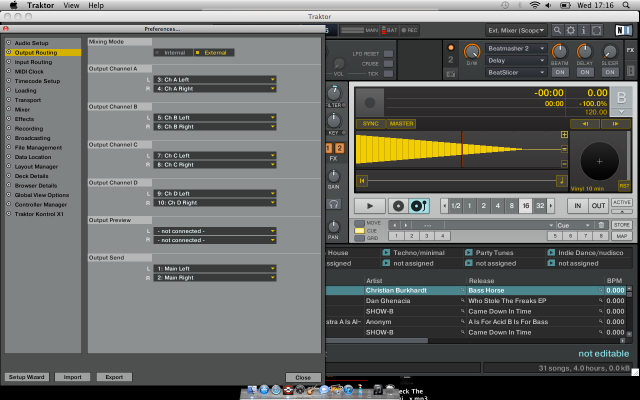Click the loop IN button
The width and height of the screenshot is (640, 400).
pyautogui.click(x=578, y=206)
